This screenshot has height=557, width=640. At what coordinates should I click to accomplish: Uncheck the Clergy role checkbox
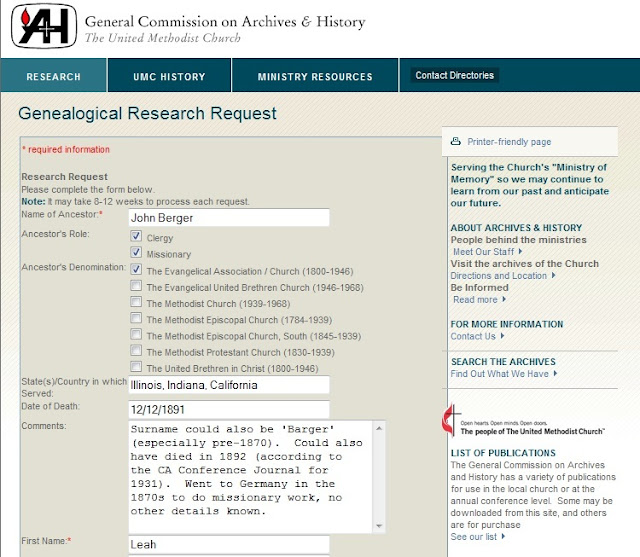136,236
